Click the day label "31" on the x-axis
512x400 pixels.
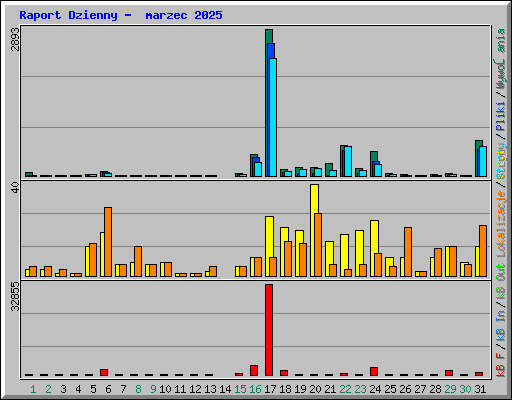coord(480,389)
